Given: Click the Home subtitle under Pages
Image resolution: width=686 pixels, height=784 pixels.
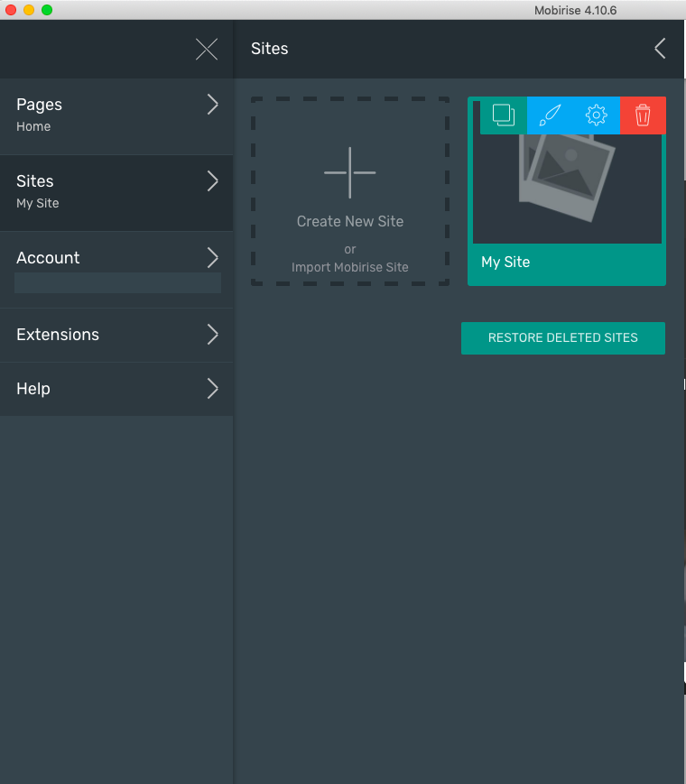Looking at the screenshot, I should click(x=33, y=126).
